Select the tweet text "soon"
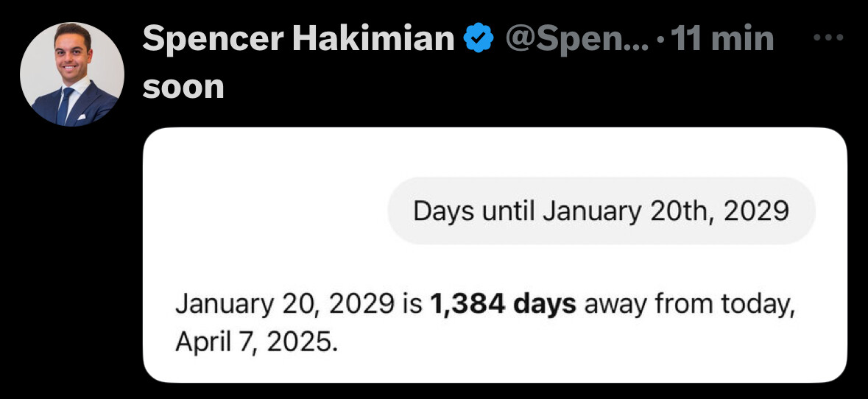This screenshot has width=868, height=399. tap(183, 88)
